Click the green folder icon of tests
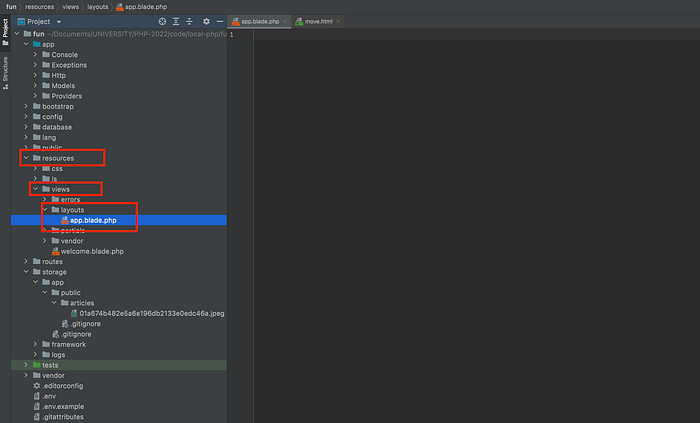 (x=37, y=365)
